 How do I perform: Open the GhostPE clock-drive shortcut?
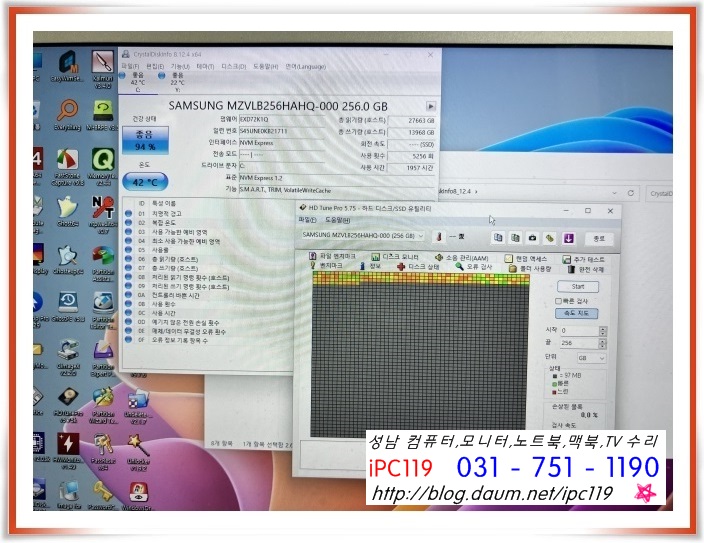68,308
